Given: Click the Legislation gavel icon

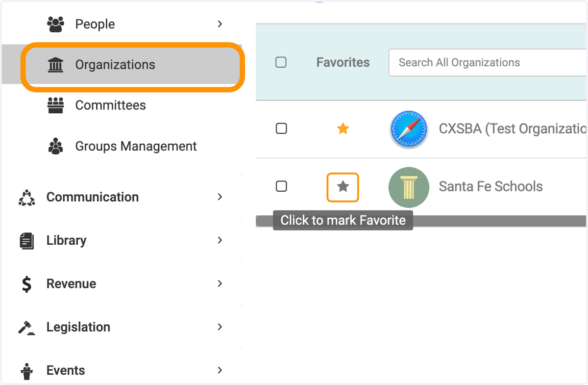Looking at the screenshot, I should (26, 327).
